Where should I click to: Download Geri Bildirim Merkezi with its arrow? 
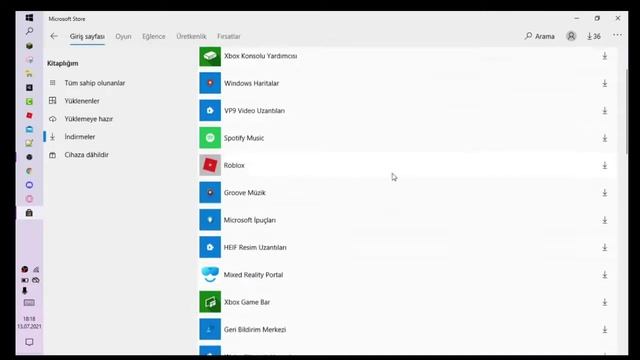tap(604, 329)
